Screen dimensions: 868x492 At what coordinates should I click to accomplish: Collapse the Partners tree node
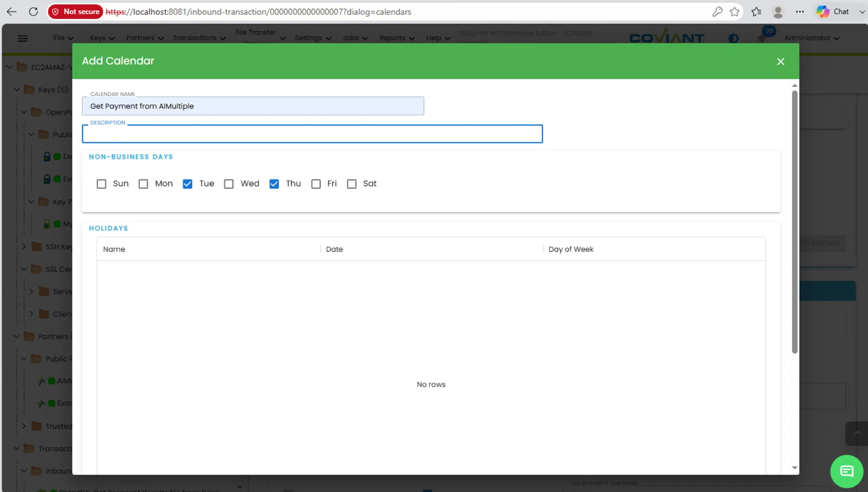coord(16,336)
